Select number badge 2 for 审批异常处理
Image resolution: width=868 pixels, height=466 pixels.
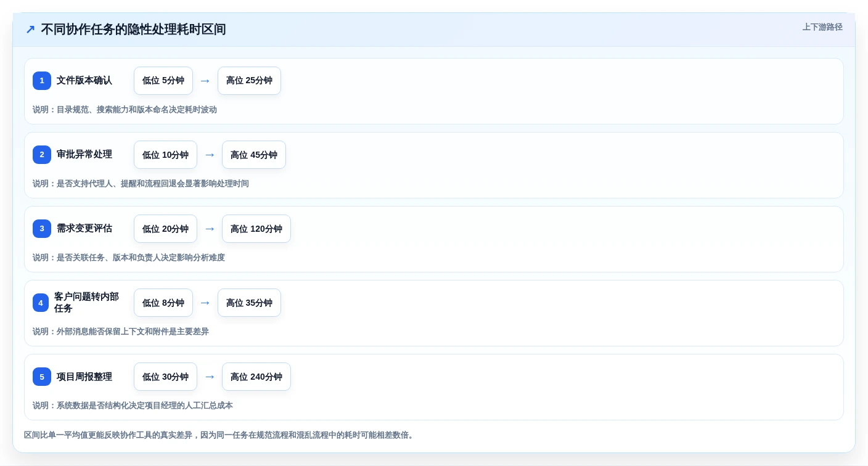coord(42,155)
